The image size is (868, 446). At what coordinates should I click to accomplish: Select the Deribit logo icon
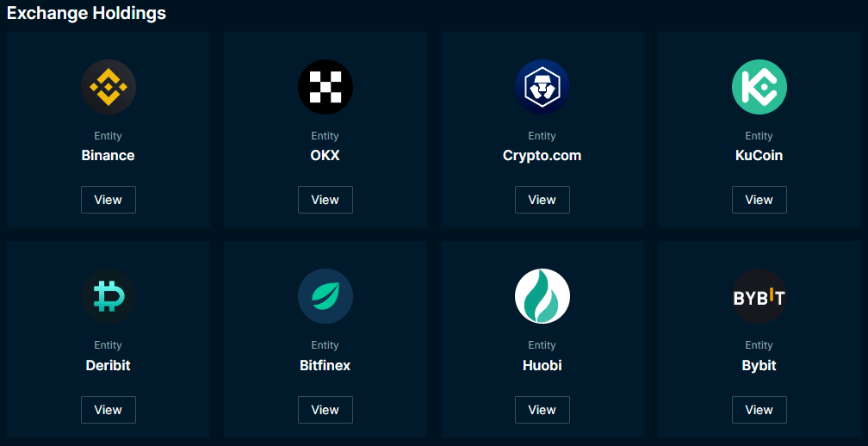click(108, 296)
